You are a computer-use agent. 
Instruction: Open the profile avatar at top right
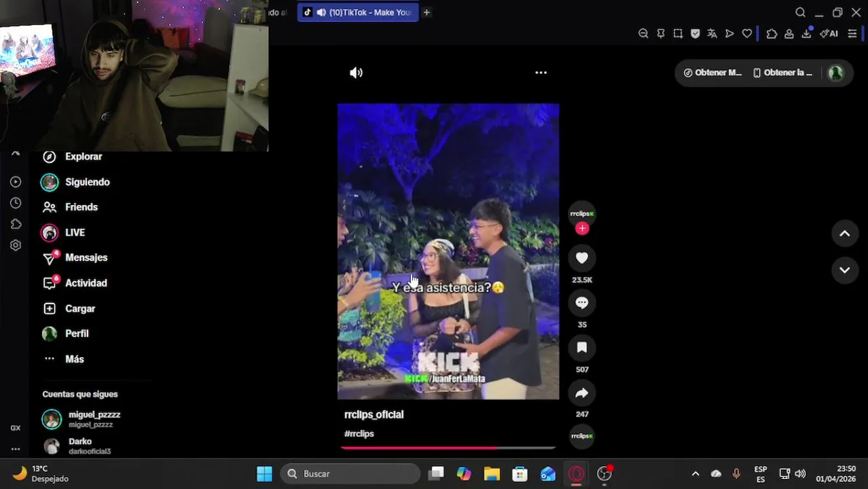[x=835, y=73]
